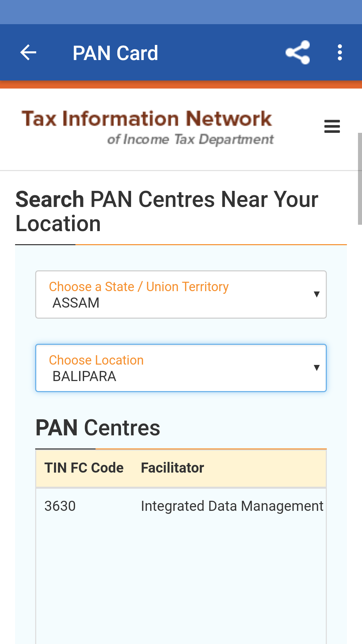Click the page's vertical scrollbar

click(360, 178)
